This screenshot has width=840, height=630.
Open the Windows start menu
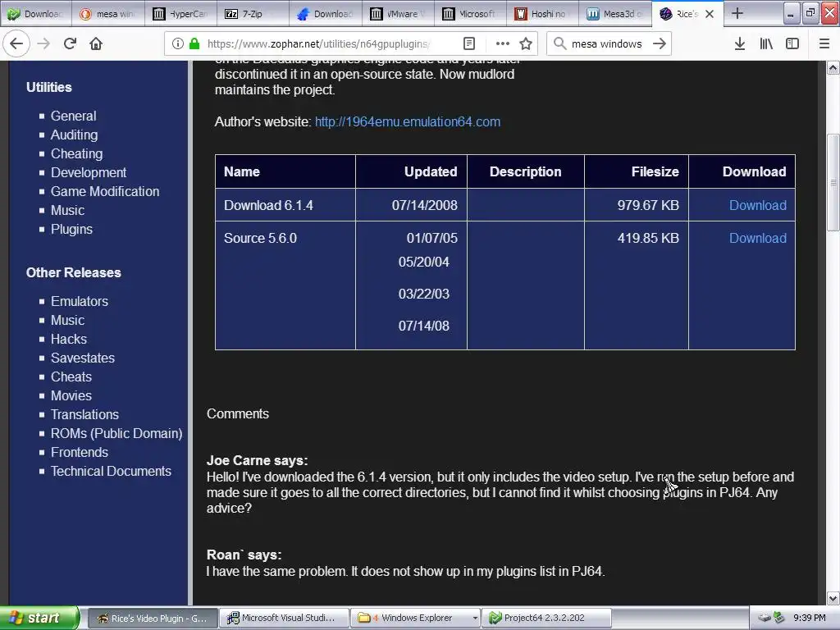(39, 618)
